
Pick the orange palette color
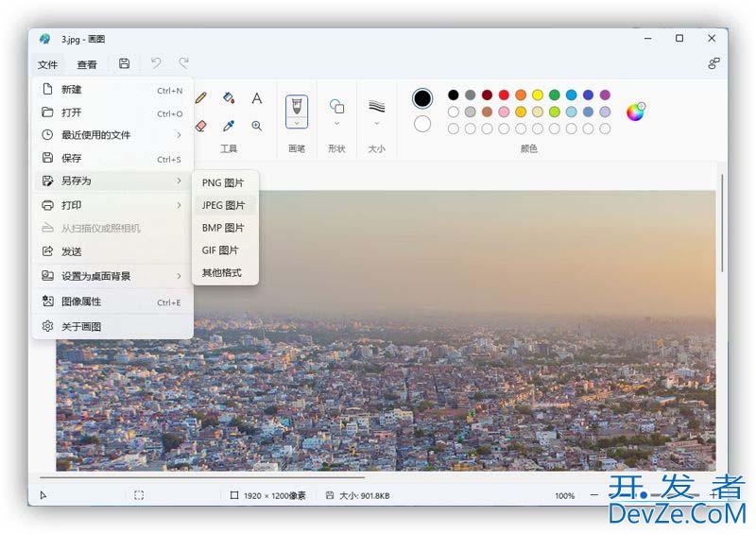click(x=521, y=95)
